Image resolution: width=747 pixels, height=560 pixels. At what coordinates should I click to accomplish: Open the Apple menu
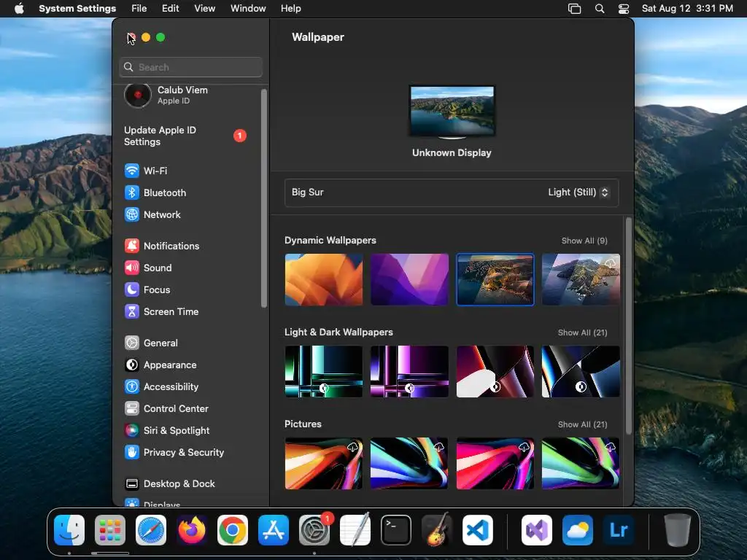(19, 9)
